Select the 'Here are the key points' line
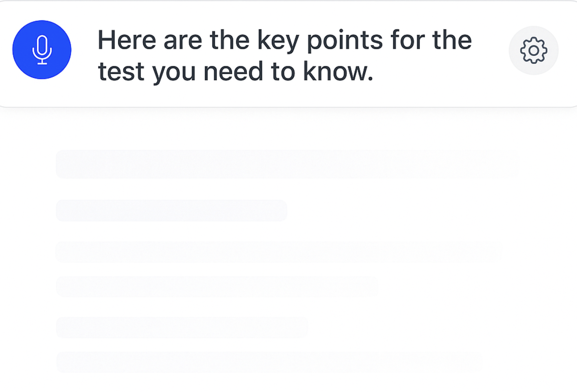Screen dimensions: 577x392 coord(285,40)
